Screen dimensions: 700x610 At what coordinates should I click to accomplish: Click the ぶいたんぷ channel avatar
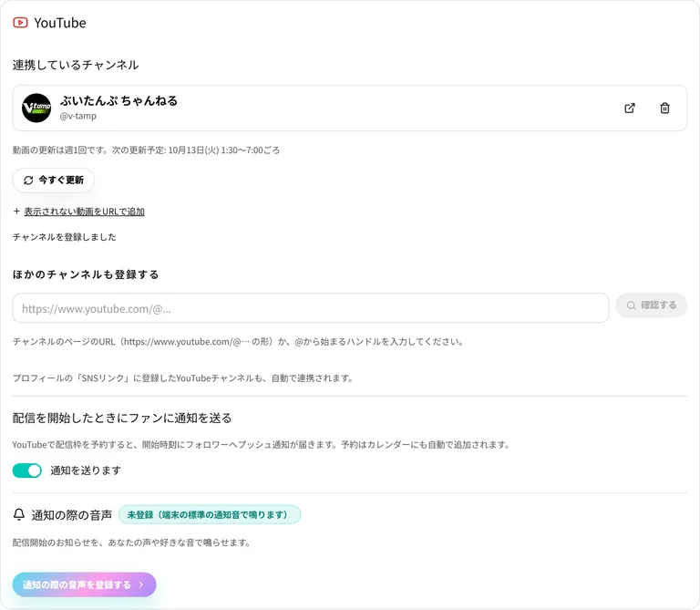click(36, 109)
